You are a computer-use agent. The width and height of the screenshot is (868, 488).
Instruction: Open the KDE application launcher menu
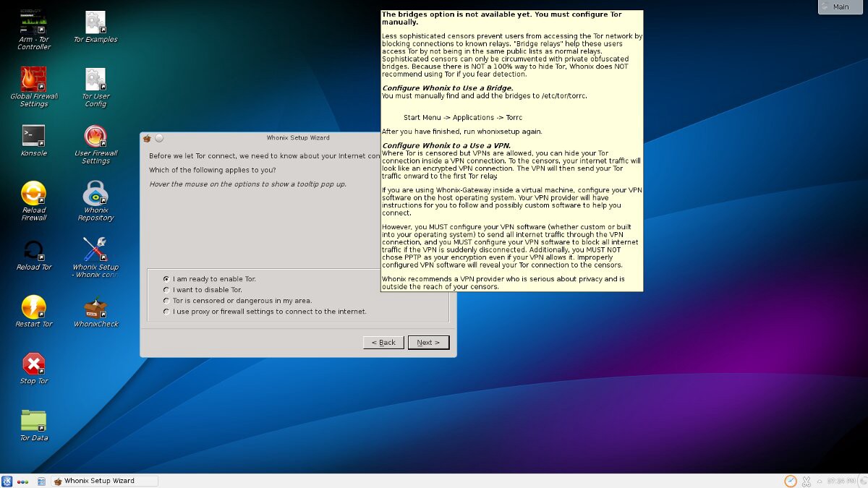point(7,481)
